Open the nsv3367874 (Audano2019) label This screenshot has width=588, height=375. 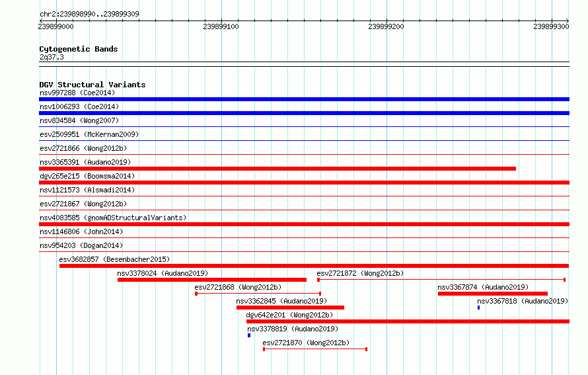click(483, 287)
